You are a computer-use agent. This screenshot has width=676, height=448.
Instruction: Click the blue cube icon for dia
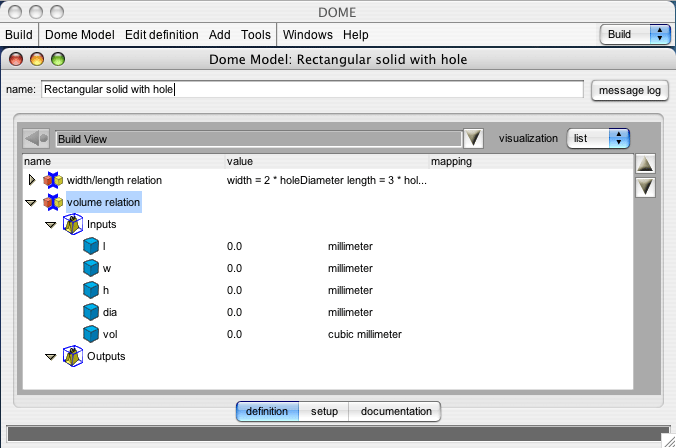91,312
